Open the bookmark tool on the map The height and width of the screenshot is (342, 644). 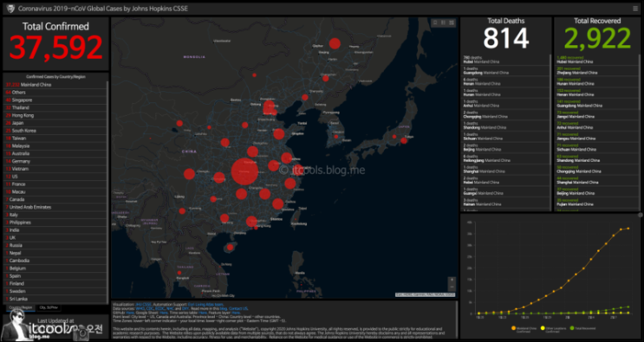pyautogui.click(x=435, y=23)
